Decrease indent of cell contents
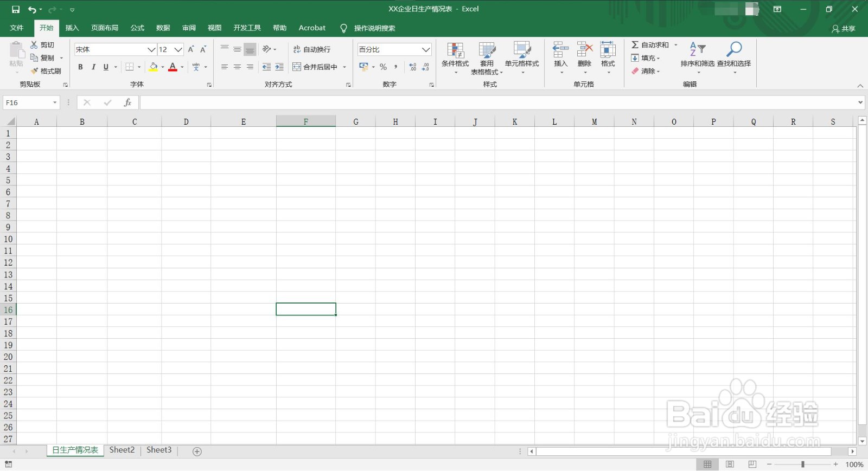 tap(266, 67)
